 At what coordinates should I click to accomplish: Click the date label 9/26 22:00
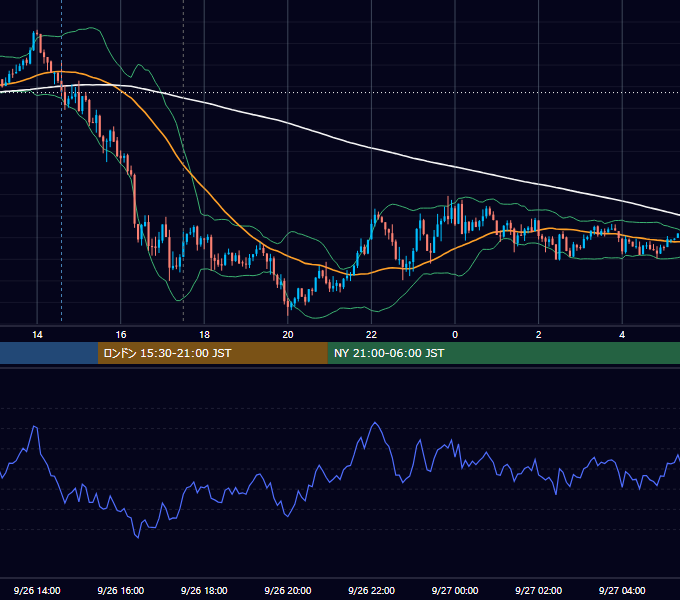(371, 590)
